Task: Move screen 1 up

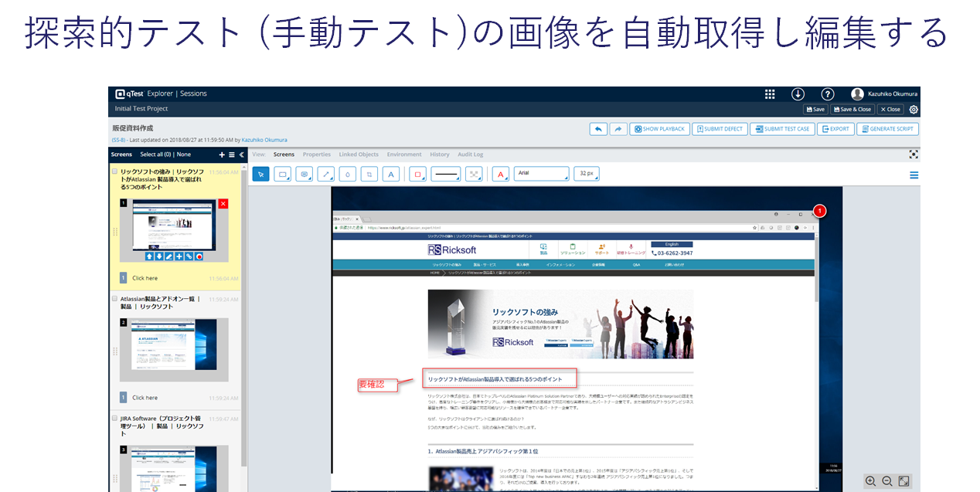Action: (149, 256)
